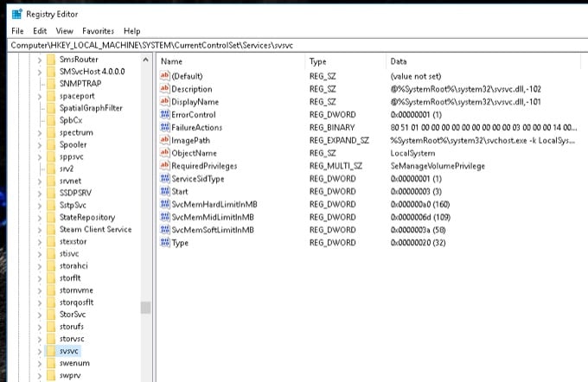Screen dimensions: 588x382
Task: Click the 0x000000a0 (160) data value
Action: click(x=420, y=204)
